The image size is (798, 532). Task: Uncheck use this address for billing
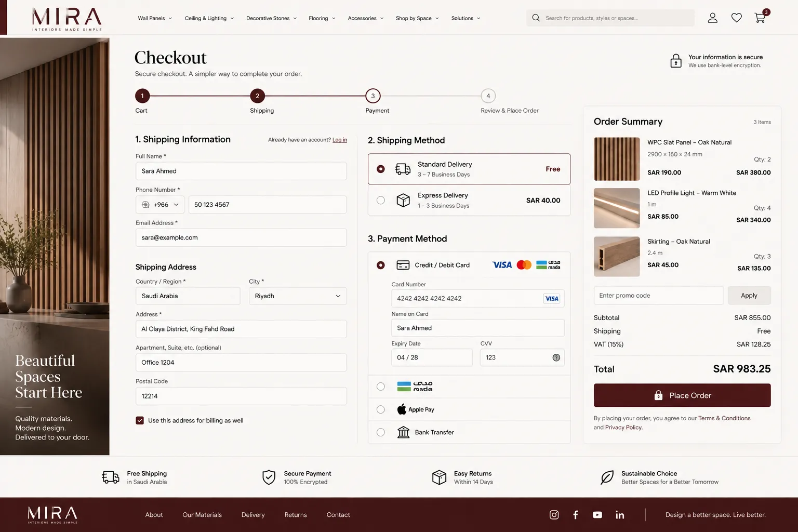point(140,420)
